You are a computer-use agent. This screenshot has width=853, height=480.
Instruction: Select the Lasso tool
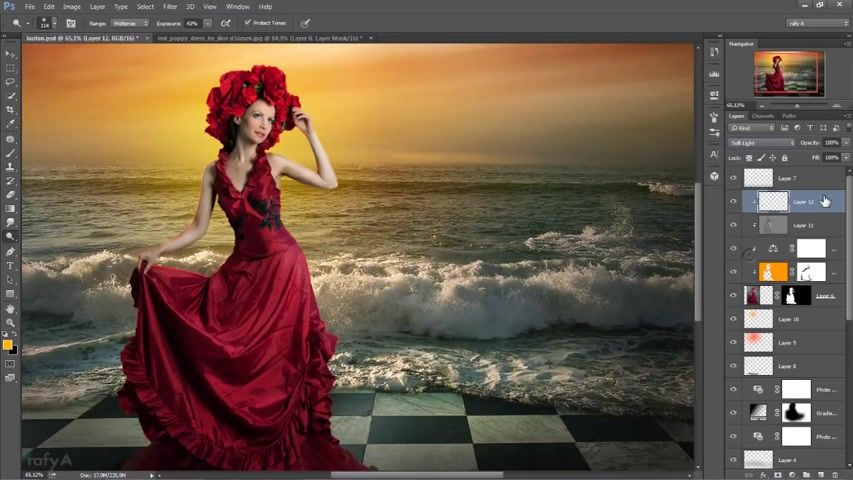10,82
